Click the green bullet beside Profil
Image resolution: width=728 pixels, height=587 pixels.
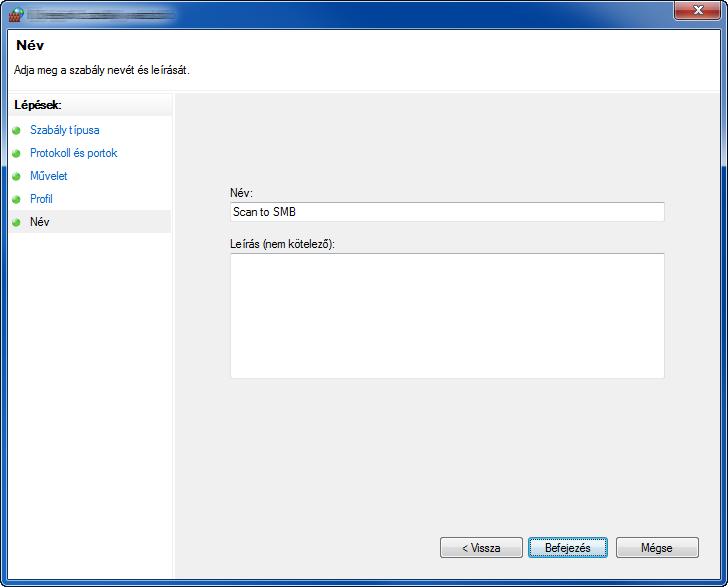pos(16,199)
